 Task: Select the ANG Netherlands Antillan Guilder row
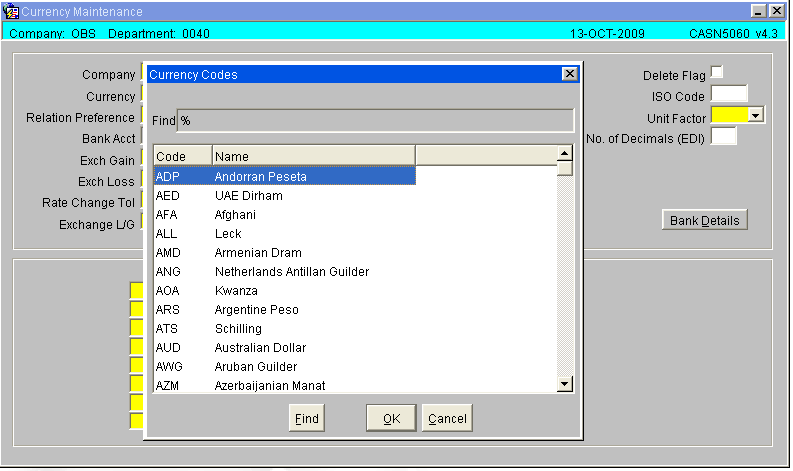[285, 271]
